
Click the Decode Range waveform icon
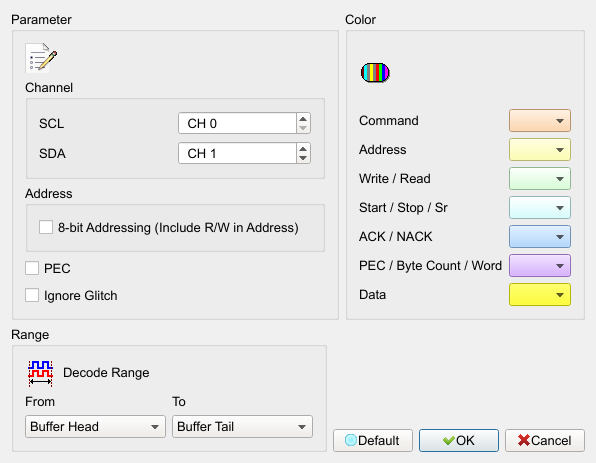[x=40, y=373]
